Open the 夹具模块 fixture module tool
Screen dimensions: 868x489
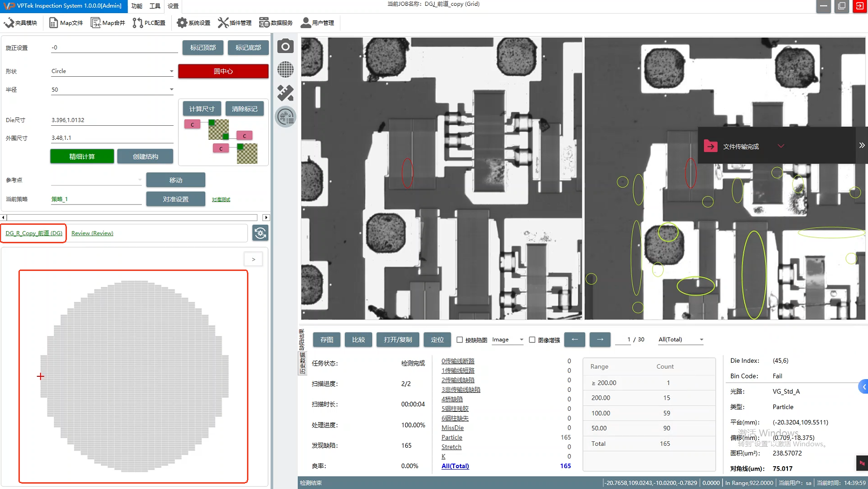(x=20, y=23)
